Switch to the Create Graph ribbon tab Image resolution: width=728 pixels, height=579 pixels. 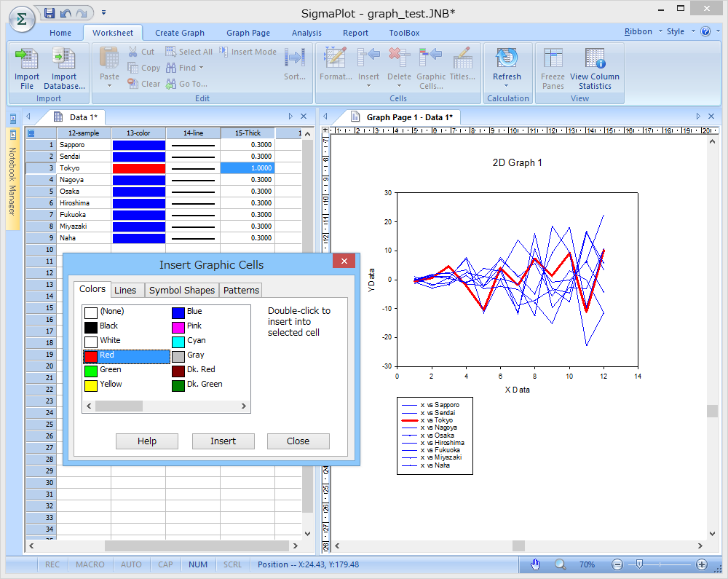tap(180, 33)
